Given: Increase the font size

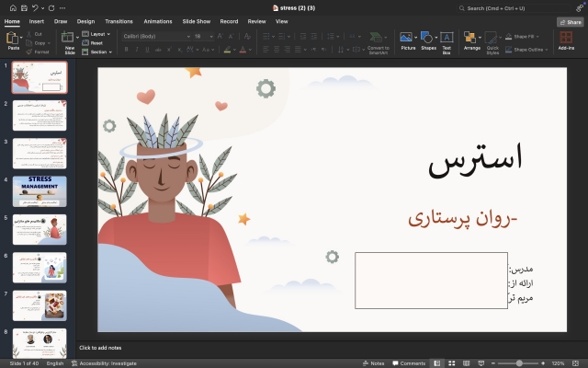Looking at the screenshot, I should pyautogui.click(x=220, y=36).
